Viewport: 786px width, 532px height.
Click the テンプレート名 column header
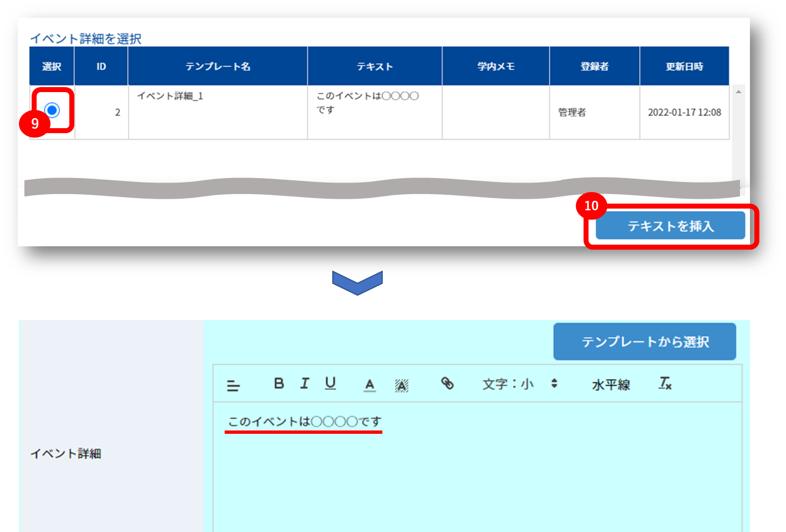tap(218, 66)
